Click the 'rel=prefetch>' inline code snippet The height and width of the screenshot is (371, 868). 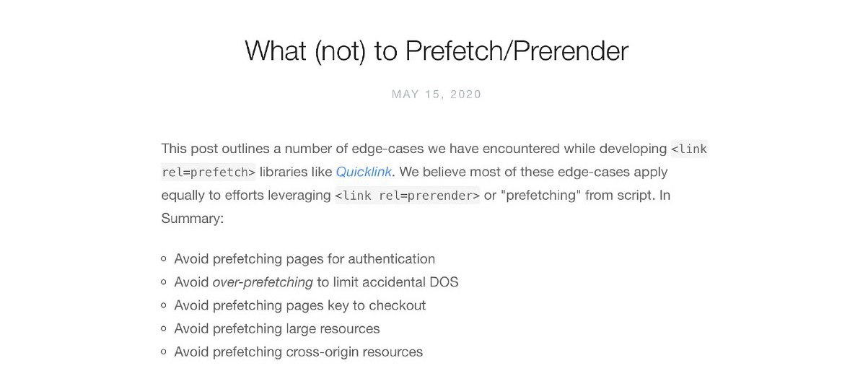(x=209, y=172)
